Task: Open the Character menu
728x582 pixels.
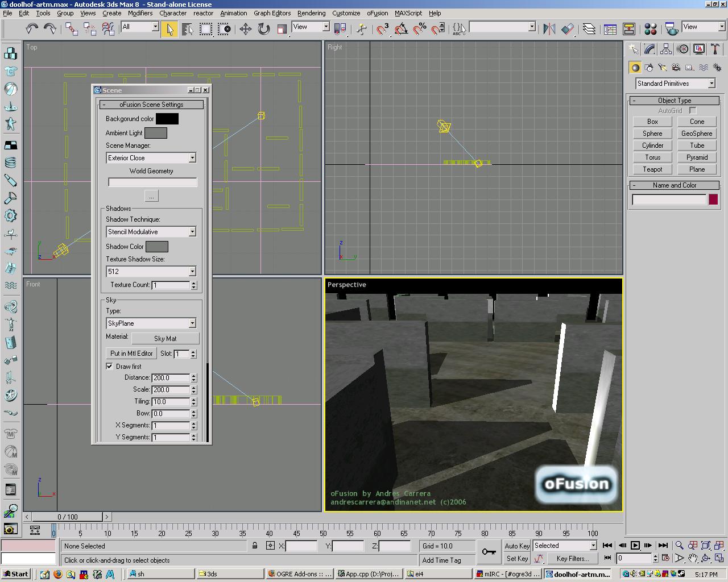Action: pos(173,13)
